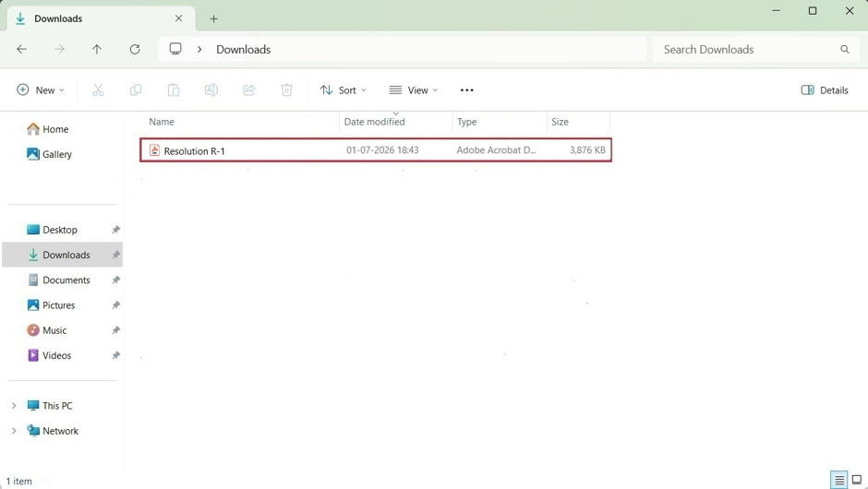Click the pin icon next to sidebar Downloads
This screenshot has height=489, width=868.
pos(115,255)
